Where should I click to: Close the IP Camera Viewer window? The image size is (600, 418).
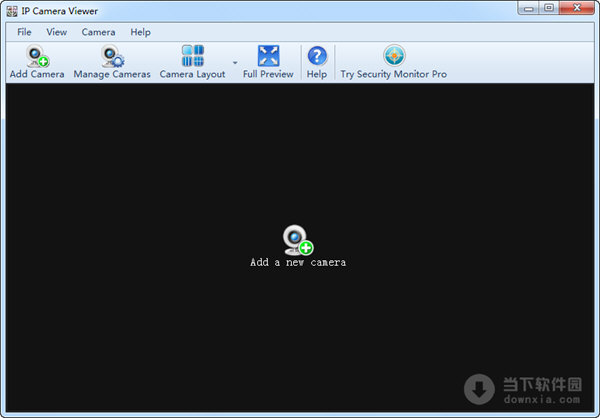(577, 8)
